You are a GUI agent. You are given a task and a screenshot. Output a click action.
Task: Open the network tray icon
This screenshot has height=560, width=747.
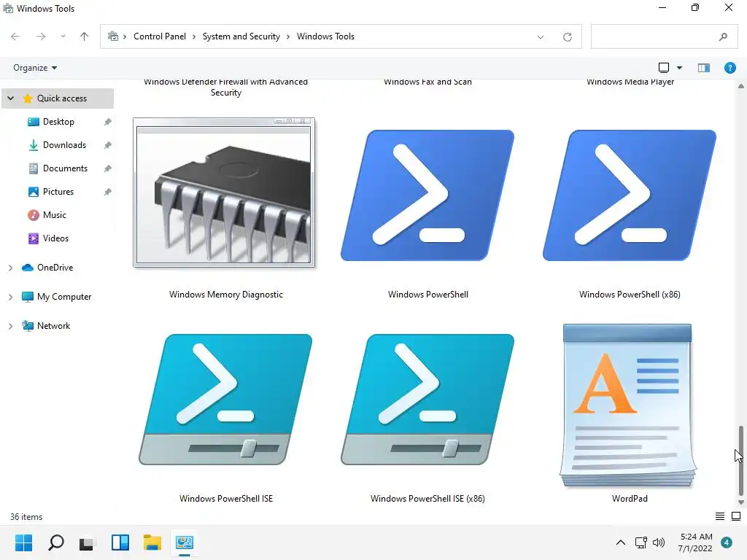[640, 542]
